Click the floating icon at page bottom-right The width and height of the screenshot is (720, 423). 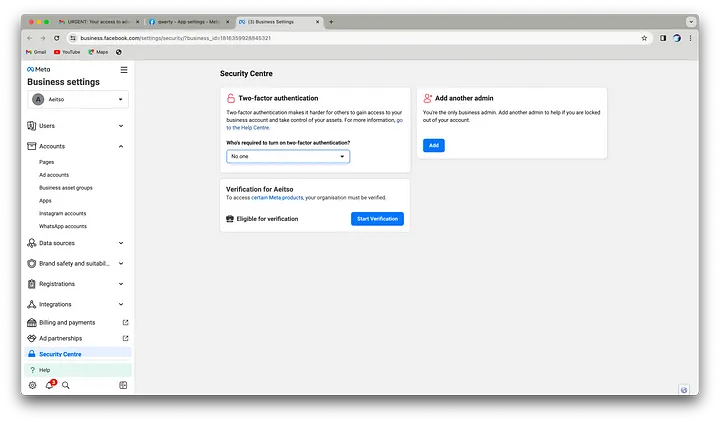684,390
